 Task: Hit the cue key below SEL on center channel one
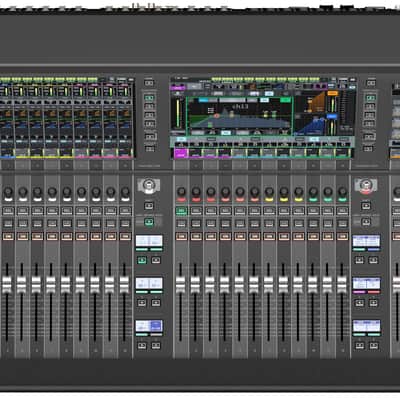coord(181,223)
